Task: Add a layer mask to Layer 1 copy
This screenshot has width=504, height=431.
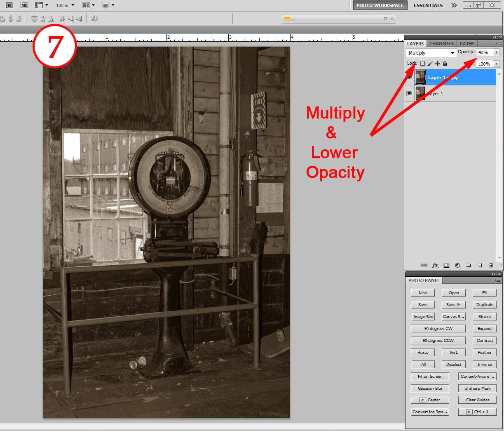Action: pos(446,265)
